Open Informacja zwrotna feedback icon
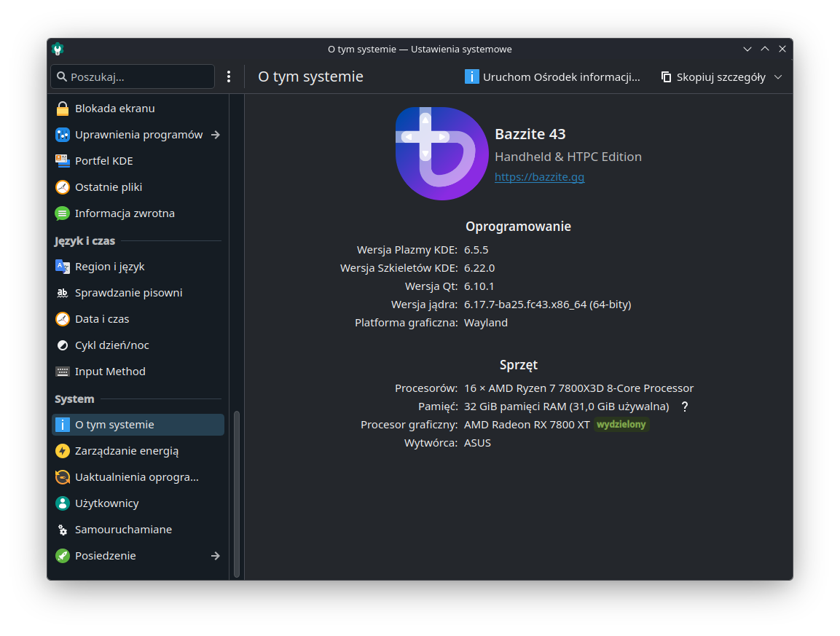 click(x=63, y=213)
